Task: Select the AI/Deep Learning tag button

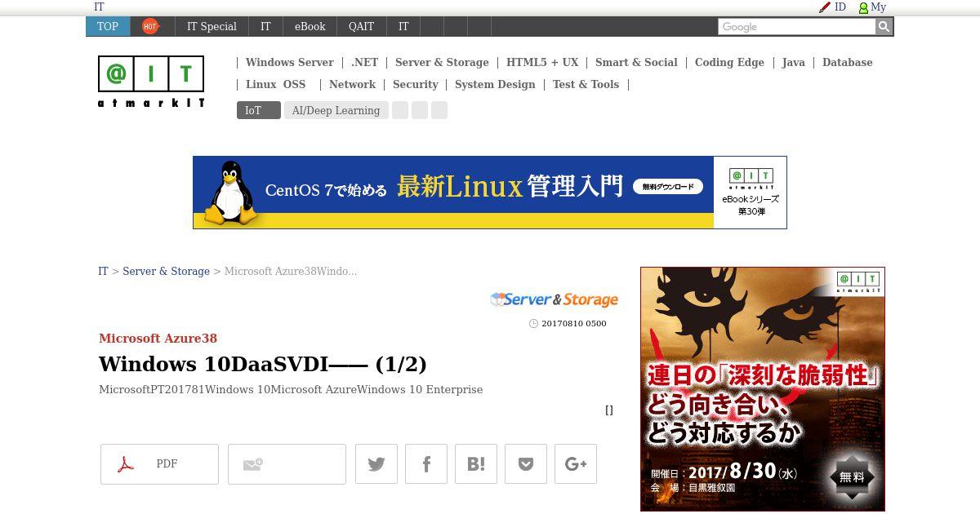Action: (x=336, y=110)
